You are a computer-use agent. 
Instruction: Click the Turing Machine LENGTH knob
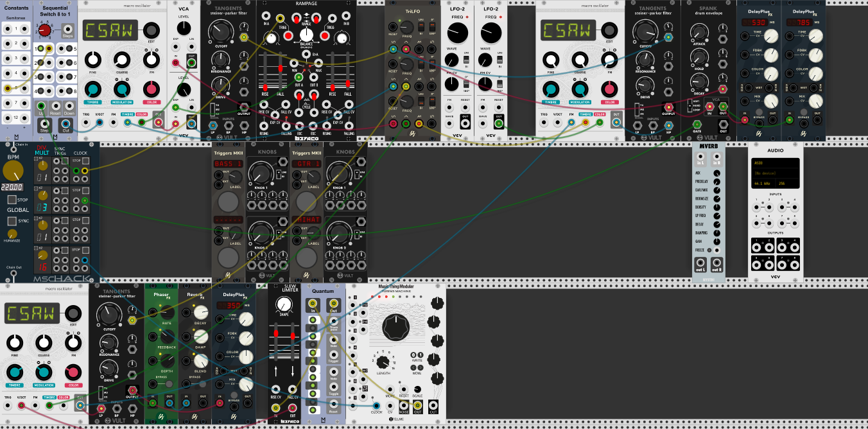click(383, 362)
